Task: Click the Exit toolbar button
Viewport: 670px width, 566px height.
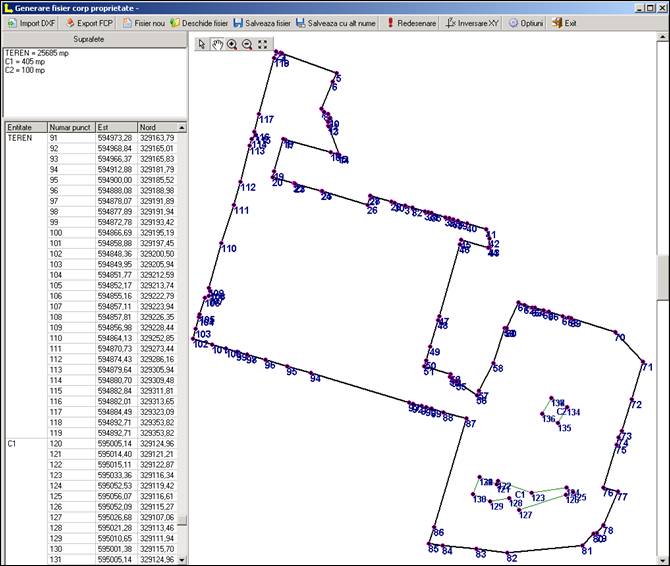Action: (x=564, y=23)
